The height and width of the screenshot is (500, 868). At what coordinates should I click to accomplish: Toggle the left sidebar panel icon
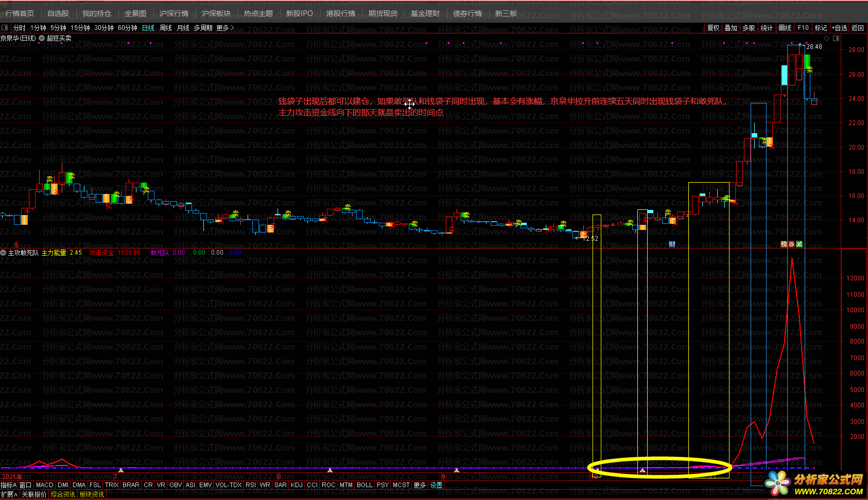5,28
